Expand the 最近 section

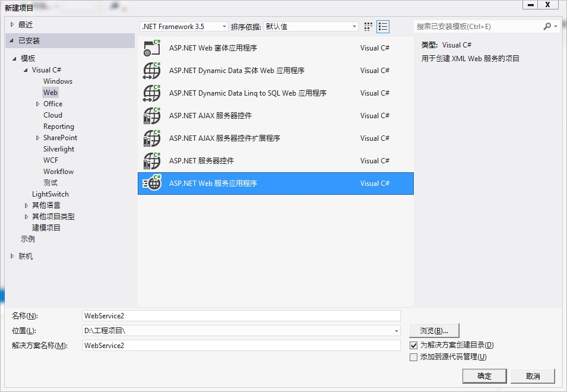(x=12, y=24)
